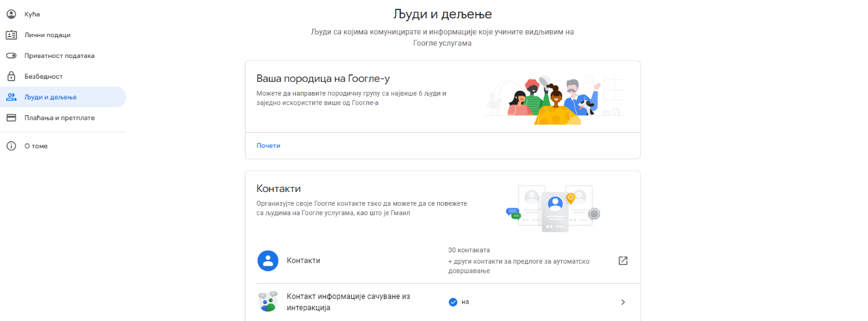Image resolution: width=868 pixels, height=321 pixels.
Task: Click the Безбедност lock icon
Action: (11, 76)
